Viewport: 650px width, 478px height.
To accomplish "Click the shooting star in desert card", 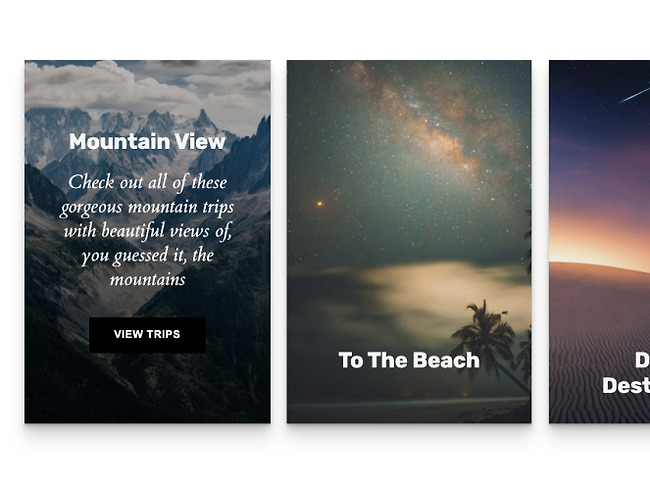I will (634, 95).
